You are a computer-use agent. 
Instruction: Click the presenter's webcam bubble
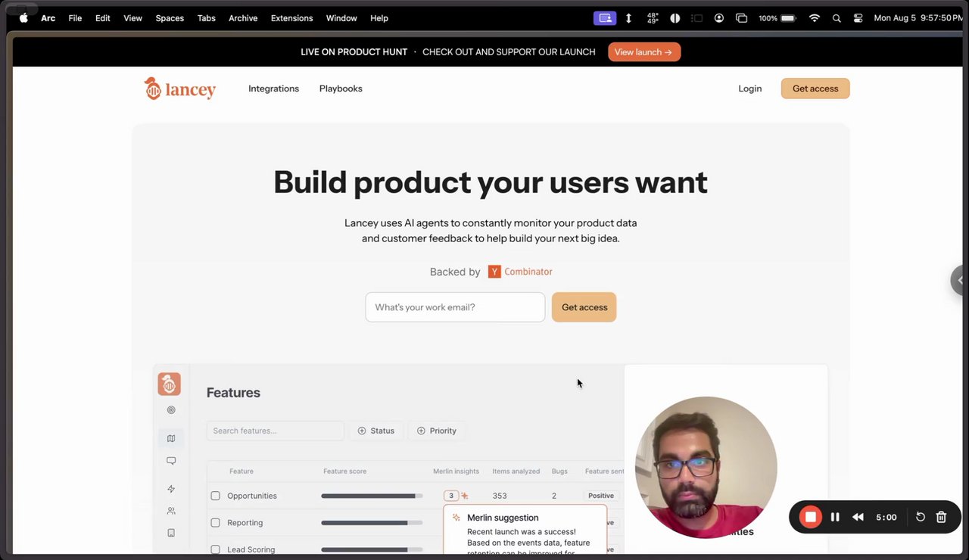coord(706,468)
